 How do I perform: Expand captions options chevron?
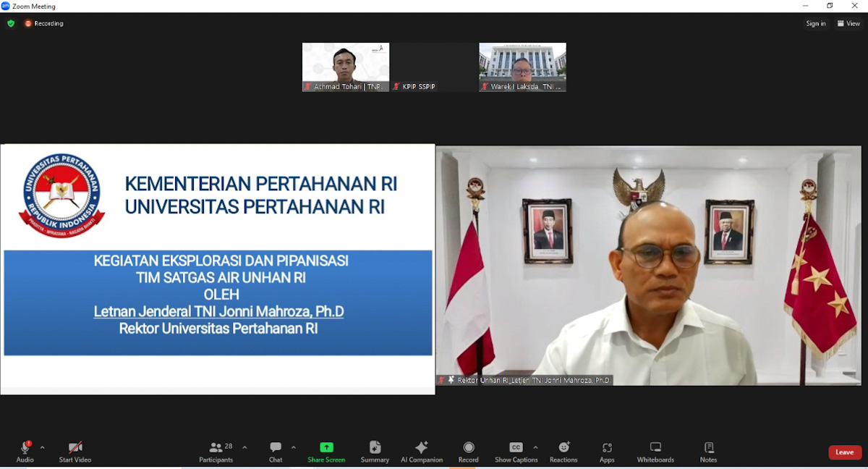coord(535,447)
